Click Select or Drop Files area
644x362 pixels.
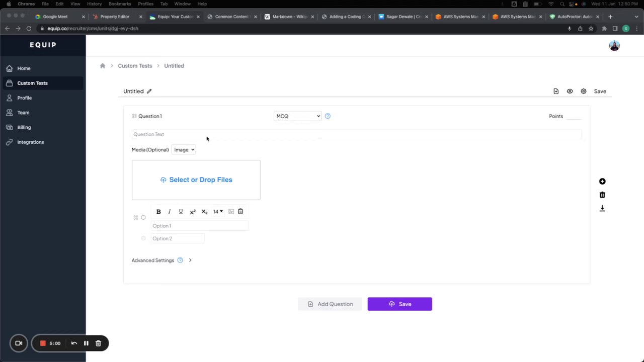pos(196,180)
